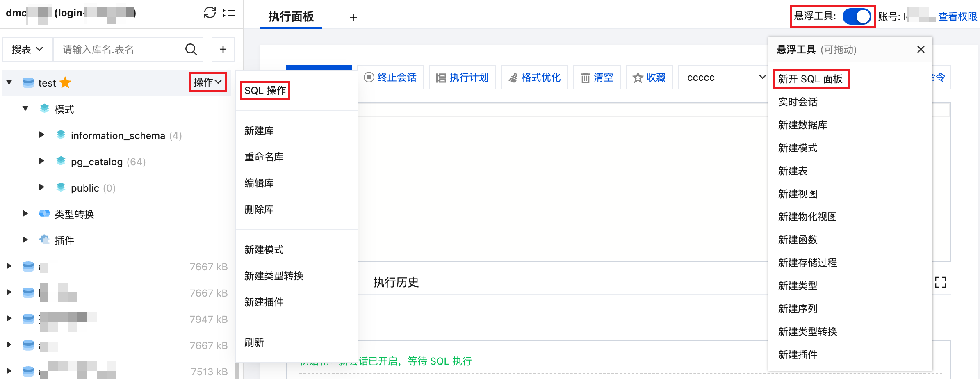
Task: Expand the information_schema schema node
Action: click(41, 135)
